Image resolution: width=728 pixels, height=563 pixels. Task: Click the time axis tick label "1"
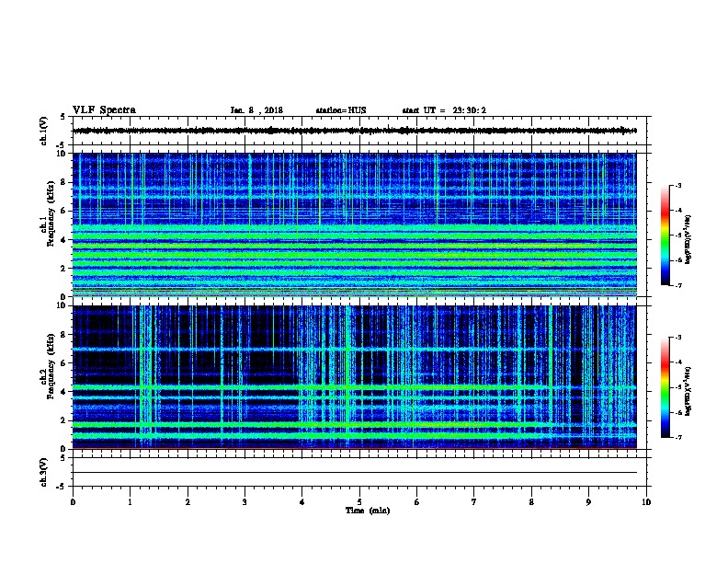click(x=130, y=502)
